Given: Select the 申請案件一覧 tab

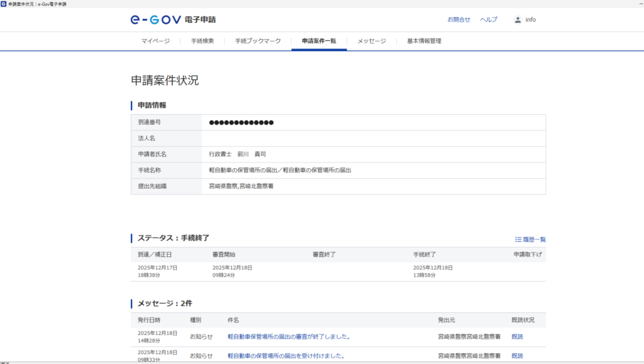Looking at the screenshot, I should pos(319,41).
